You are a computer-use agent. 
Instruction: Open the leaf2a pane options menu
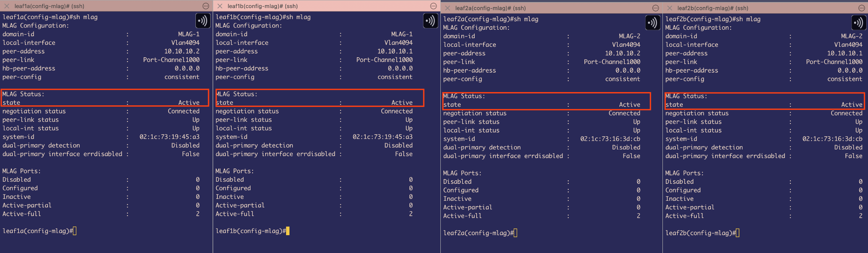(x=655, y=8)
